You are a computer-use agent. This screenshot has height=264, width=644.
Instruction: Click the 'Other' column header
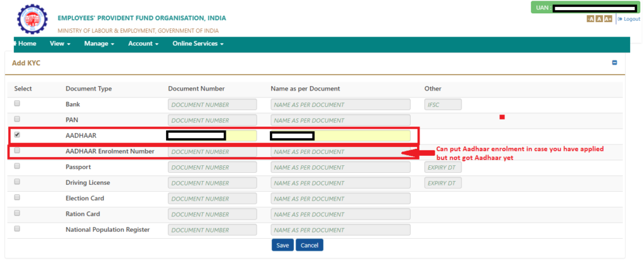pyautogui.click(x=433, y=89)
